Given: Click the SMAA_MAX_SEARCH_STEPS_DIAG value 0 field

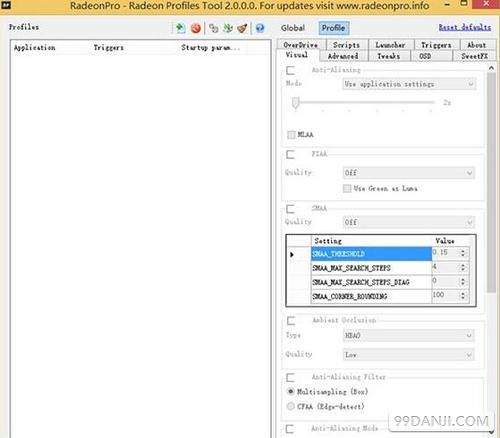Looking at the screenshot, I should click(446, 281).
